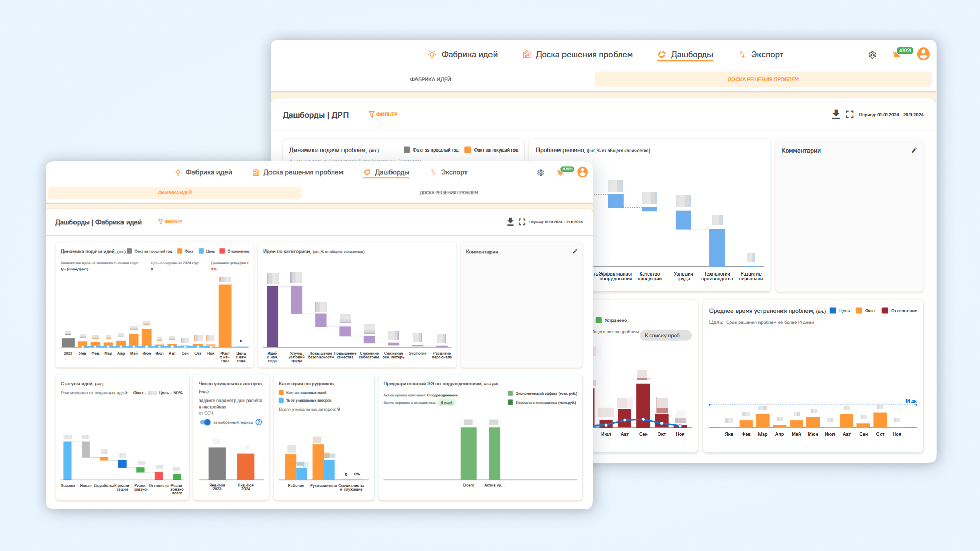Screen dimensions: 980x551
Task: Click Факт за прошлый год legend swatch, back window
Action: [407, 150]
